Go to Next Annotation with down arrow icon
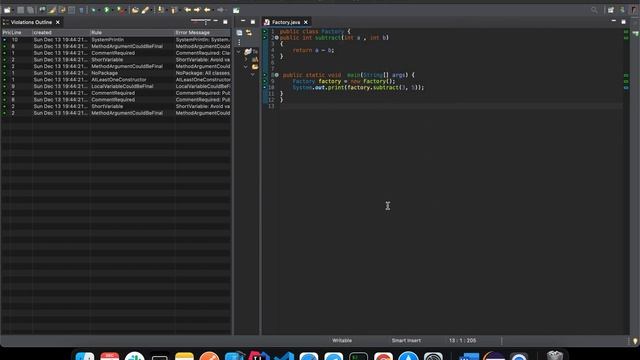This screenshot has width=640, height=360. click(x=161, y=10)
